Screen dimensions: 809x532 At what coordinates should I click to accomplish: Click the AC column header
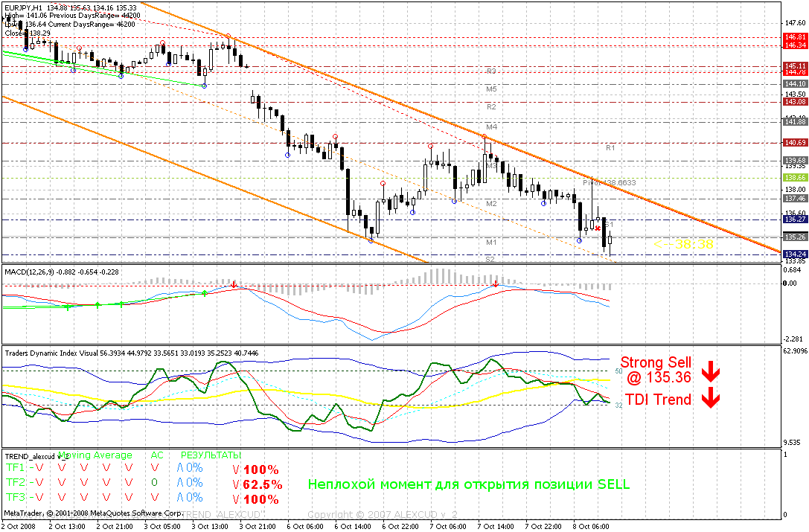[157, 455]
